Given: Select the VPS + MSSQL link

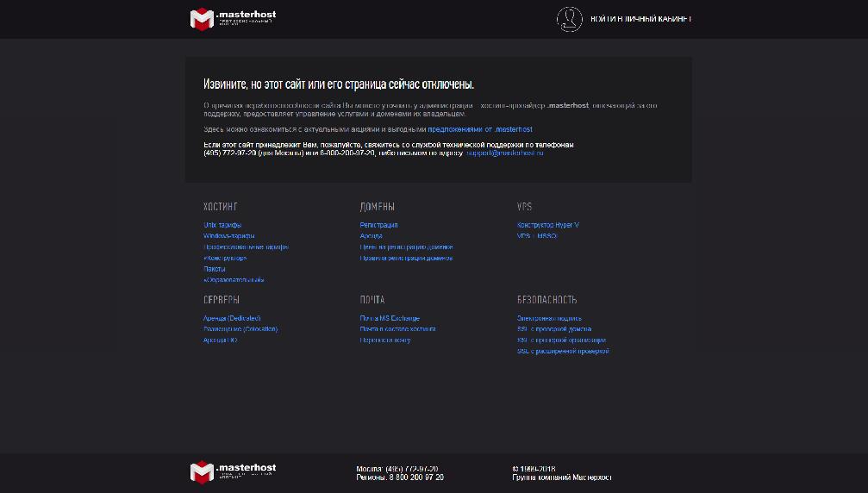Looking at the screenshot, I should tap(537, 235).
